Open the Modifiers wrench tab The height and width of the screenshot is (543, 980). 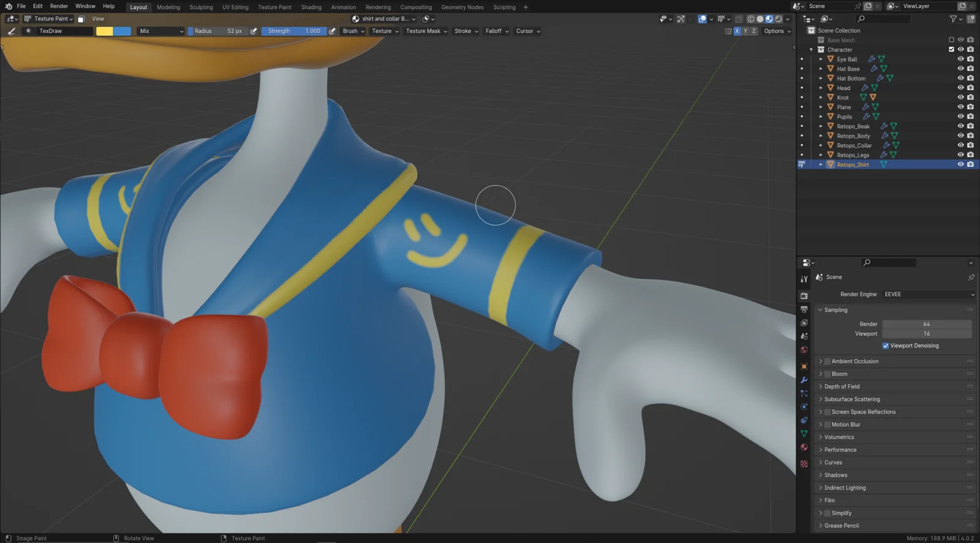coord(804,380)
